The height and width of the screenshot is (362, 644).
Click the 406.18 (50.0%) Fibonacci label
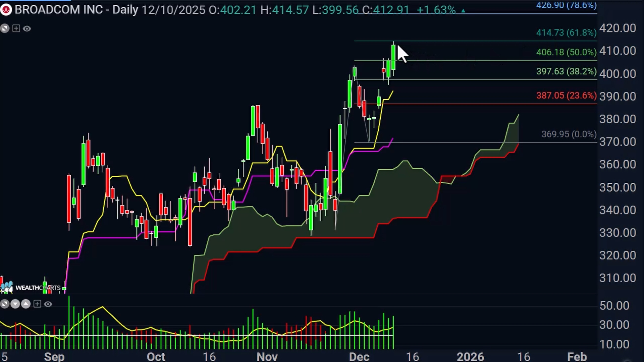point(566,52)
